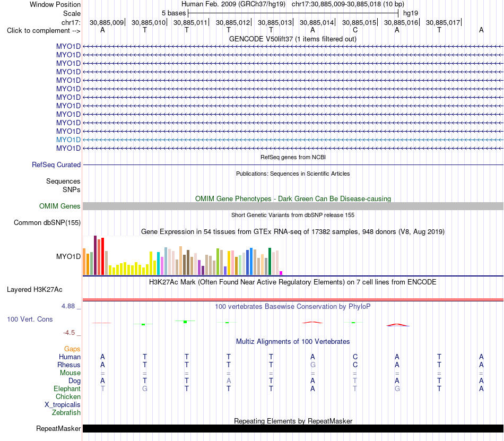The height and width of the screenshot is (441, 504).
Task: Click the SNPs track label
Action: (x=72, y=189)
